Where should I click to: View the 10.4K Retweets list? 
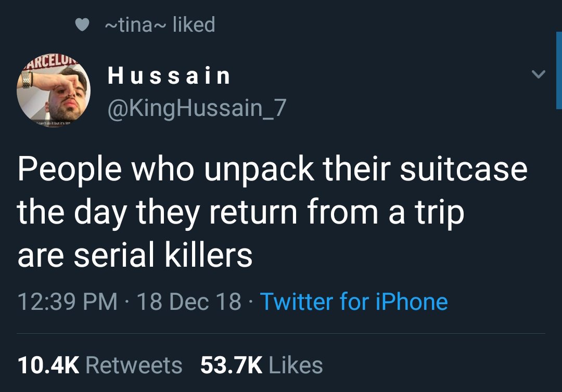tap(100, 365)
